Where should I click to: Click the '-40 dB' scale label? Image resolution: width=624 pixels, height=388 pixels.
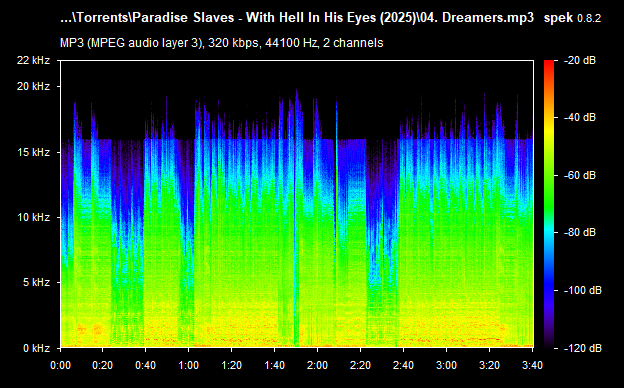point(580,117)
